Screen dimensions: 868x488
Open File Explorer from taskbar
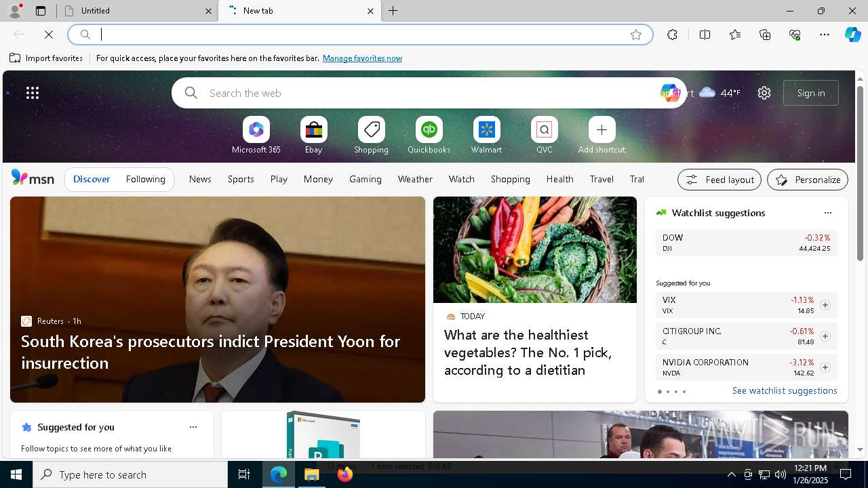pos(312,474)
